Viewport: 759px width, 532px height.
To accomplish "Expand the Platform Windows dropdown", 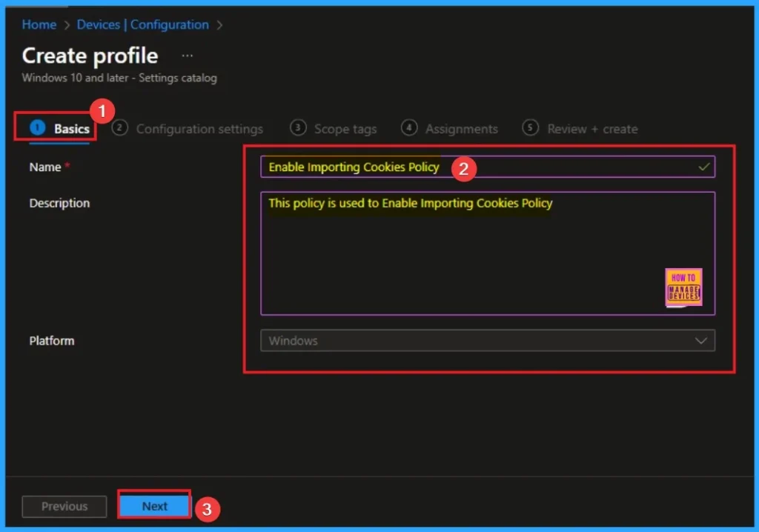I will 488,341.
